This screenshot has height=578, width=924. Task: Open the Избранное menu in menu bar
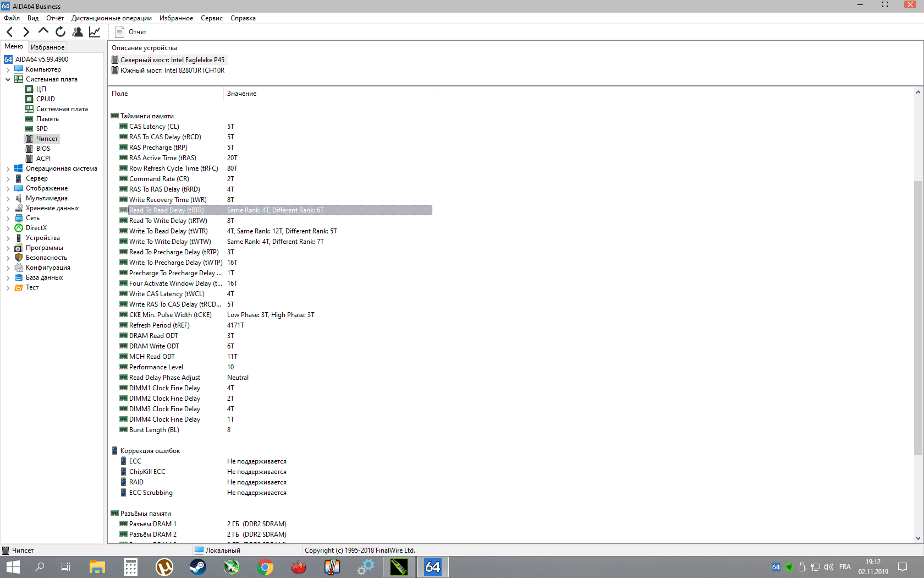click(177, 18)
